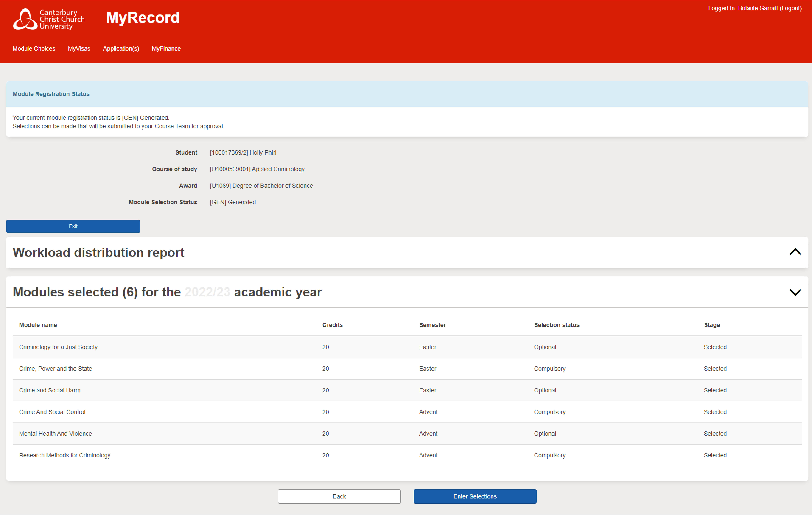Click the Module name column header
The height and width of the screenshot is (515, 812).
click(38, 325)
